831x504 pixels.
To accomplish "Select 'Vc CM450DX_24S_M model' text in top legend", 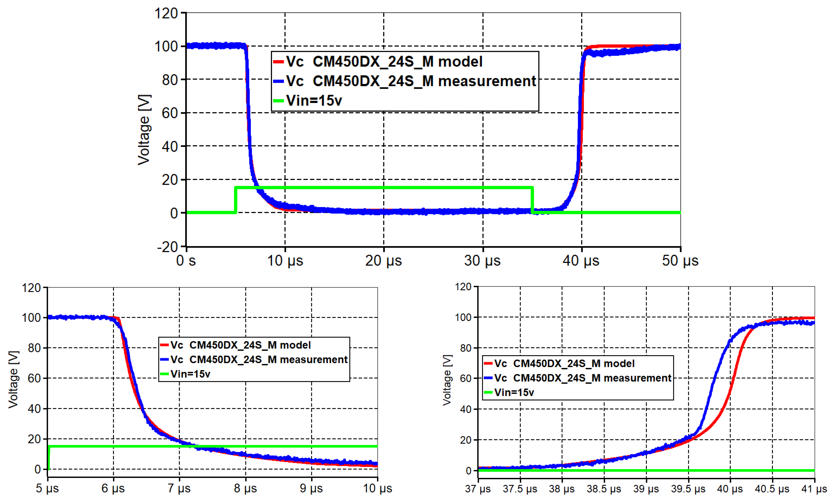I will click(384, 62).
